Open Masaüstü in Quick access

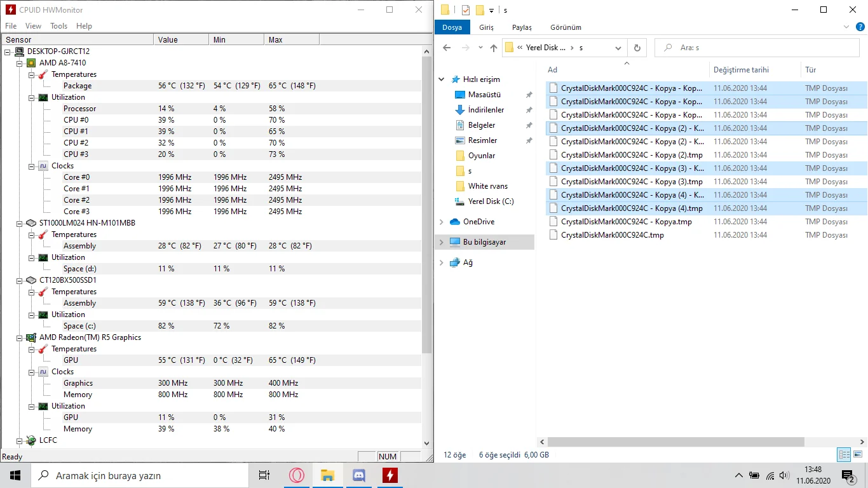pyautogui.click(x=485, y=95)
